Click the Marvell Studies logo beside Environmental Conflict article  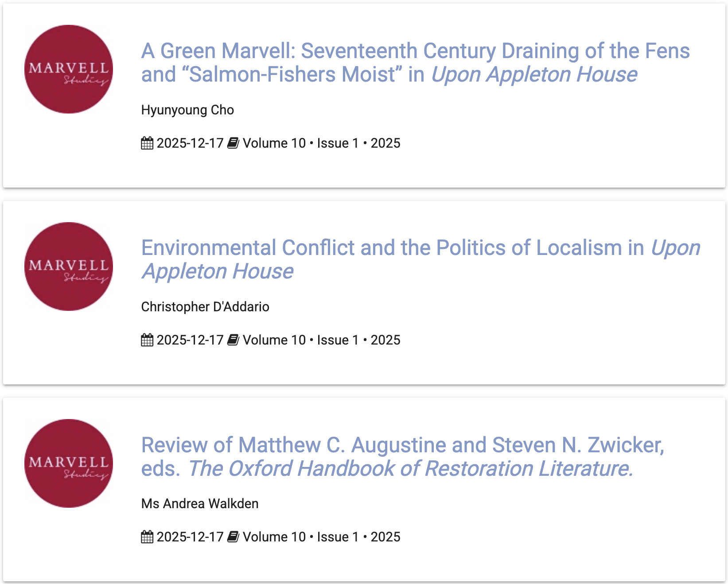point(69,267)
